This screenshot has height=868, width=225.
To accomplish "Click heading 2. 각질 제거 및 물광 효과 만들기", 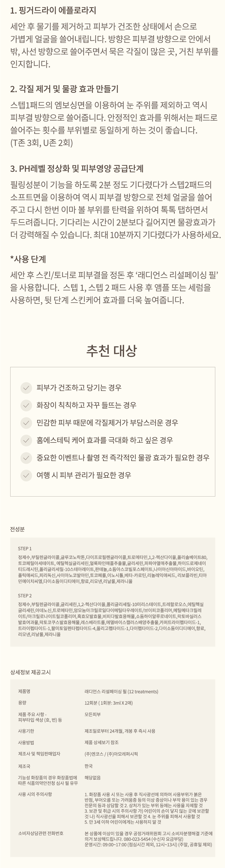I will tap(64, 89).
